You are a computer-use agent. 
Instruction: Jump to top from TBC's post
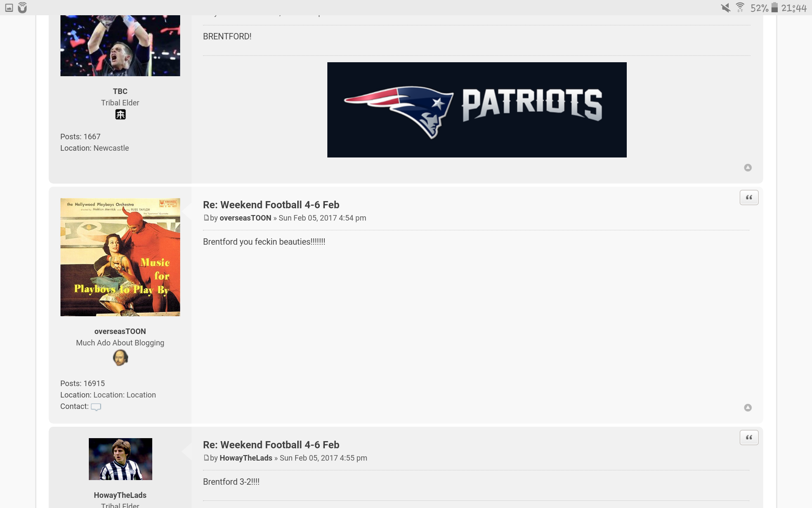(748, 168)
